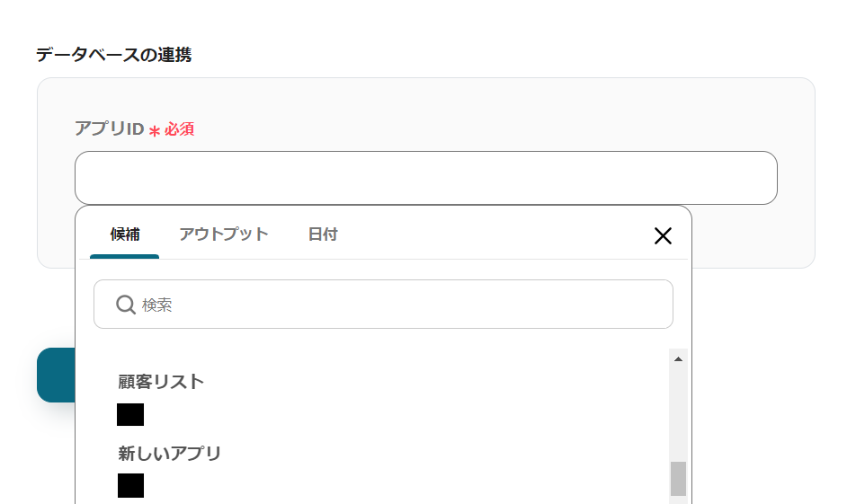Click the candidate list scrollbar thumb
Screen dimensions: 847x504
[x=679, y=478]
